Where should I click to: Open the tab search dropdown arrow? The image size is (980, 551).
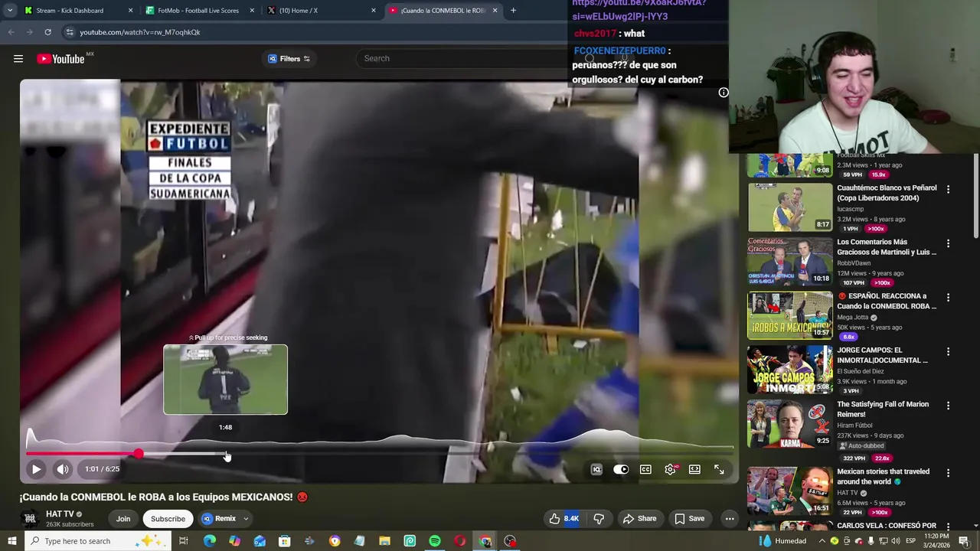(9, 11)
